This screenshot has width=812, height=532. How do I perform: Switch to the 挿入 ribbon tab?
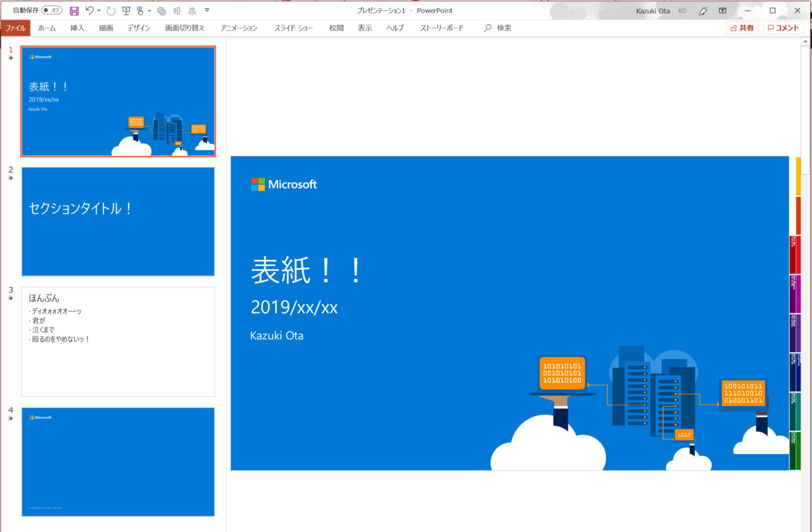point(77,28)
